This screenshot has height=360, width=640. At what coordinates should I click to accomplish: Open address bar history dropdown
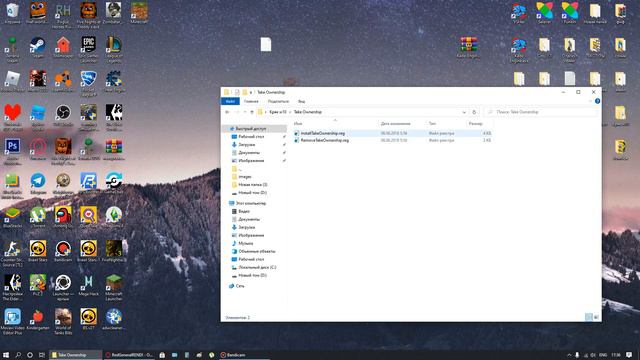click(464, 112)
